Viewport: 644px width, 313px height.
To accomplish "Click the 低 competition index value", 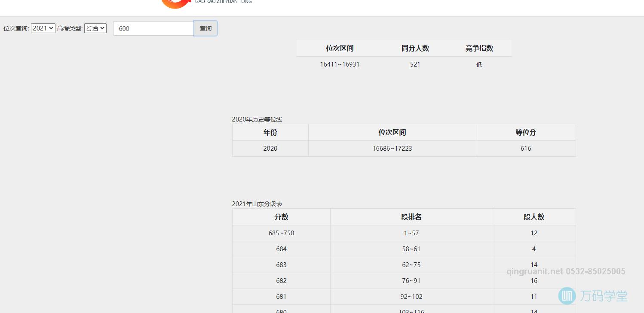I will [x=479, y=64].
